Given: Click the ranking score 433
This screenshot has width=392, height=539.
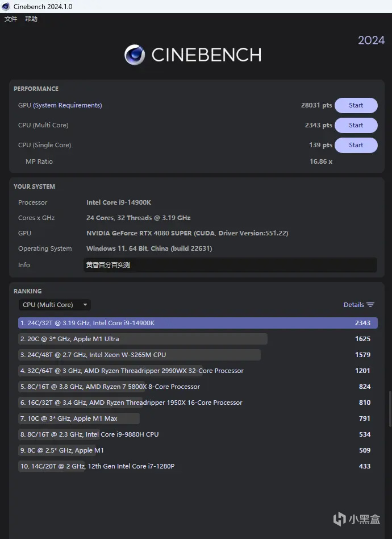Looking at the screenshot, I should (x=365, y=466).
